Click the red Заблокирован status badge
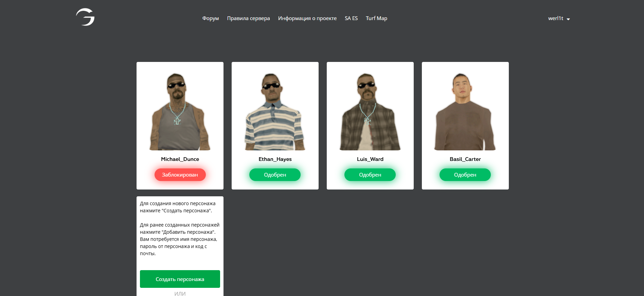This screenshot has height=296, width=644. tap(180, 175)
